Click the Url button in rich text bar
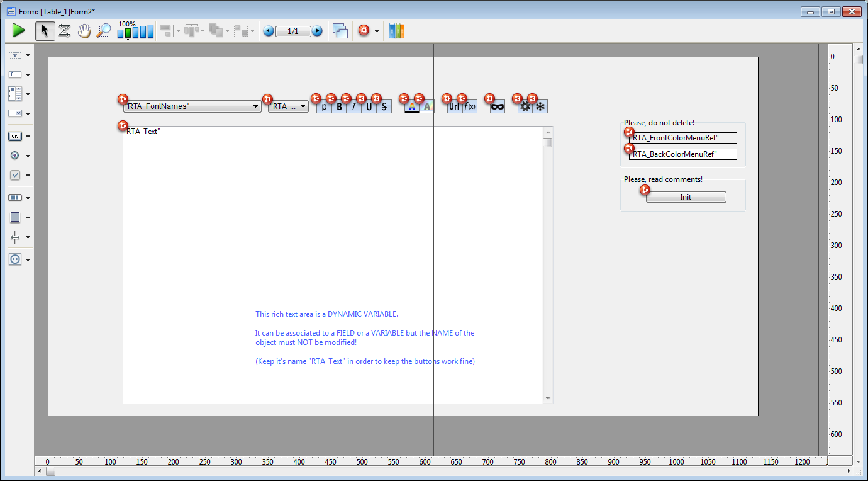Screen dimensions: 868x481 pos(454,107)
